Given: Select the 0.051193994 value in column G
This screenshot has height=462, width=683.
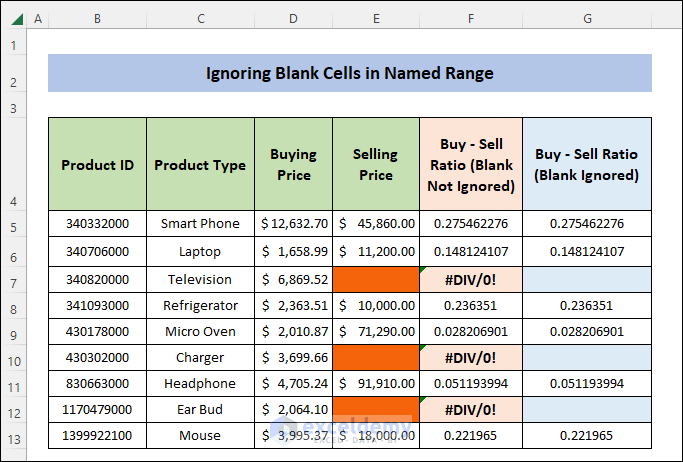Looking at the screenshot, I should coord(587,384).
